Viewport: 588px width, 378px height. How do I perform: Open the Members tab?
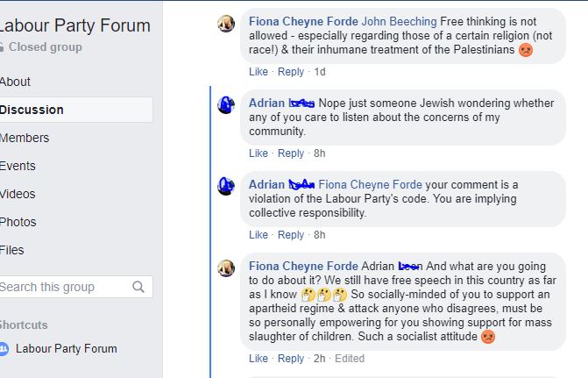[25, 138]
